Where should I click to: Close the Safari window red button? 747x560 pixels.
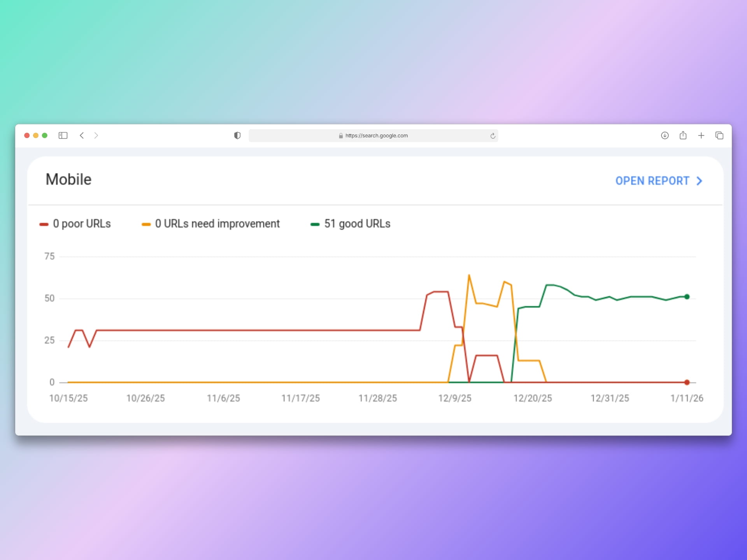coord(27,135)
